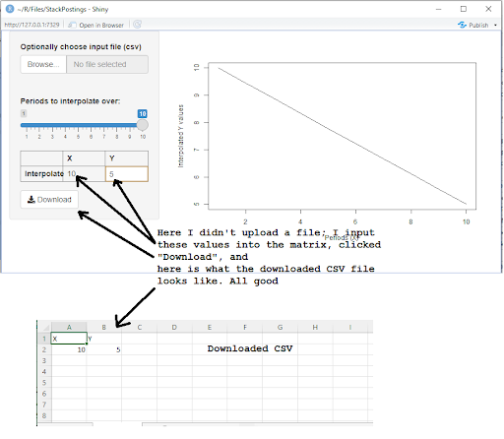This screenshot has height=439, width=504.
Task: Click the Y column header in matrix
Action: tap(127, 158)
